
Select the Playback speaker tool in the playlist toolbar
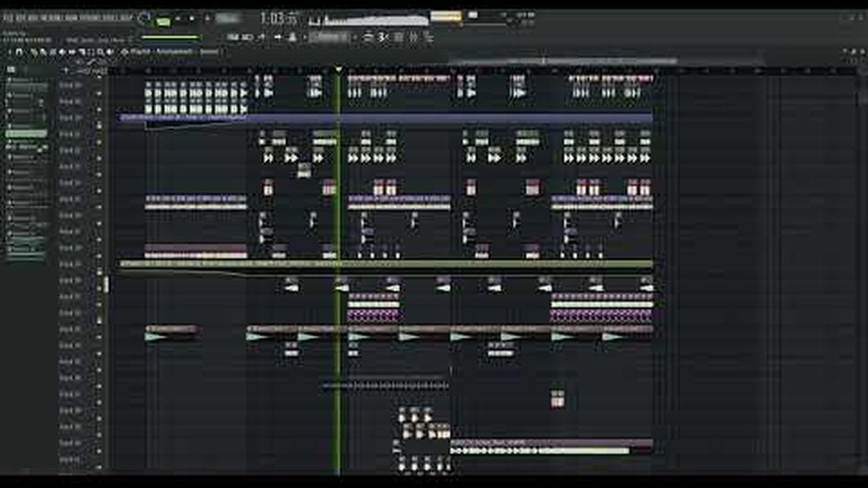pos(109,52)
